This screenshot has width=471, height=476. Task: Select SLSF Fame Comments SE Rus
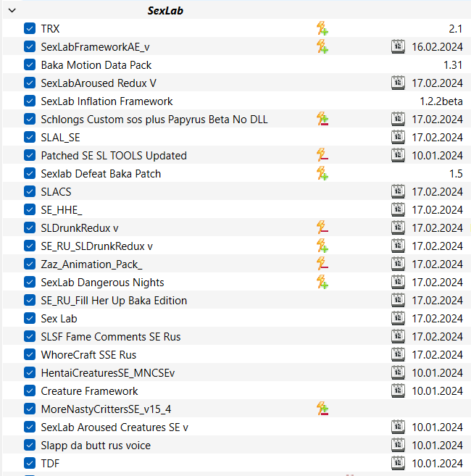(111, 337)
